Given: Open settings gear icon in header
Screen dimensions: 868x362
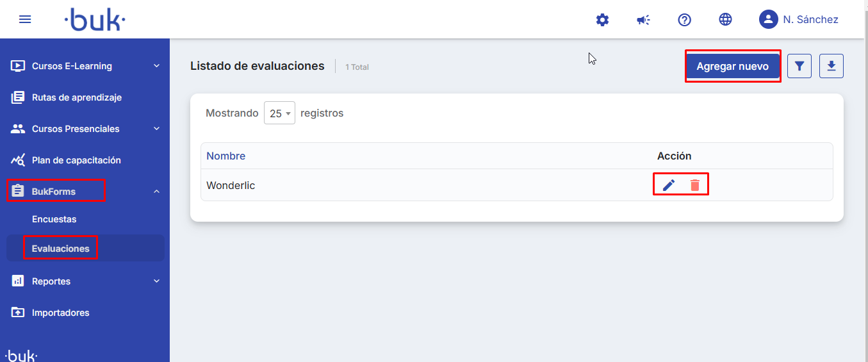Looking at the screenshot, I should coord(602,20).
